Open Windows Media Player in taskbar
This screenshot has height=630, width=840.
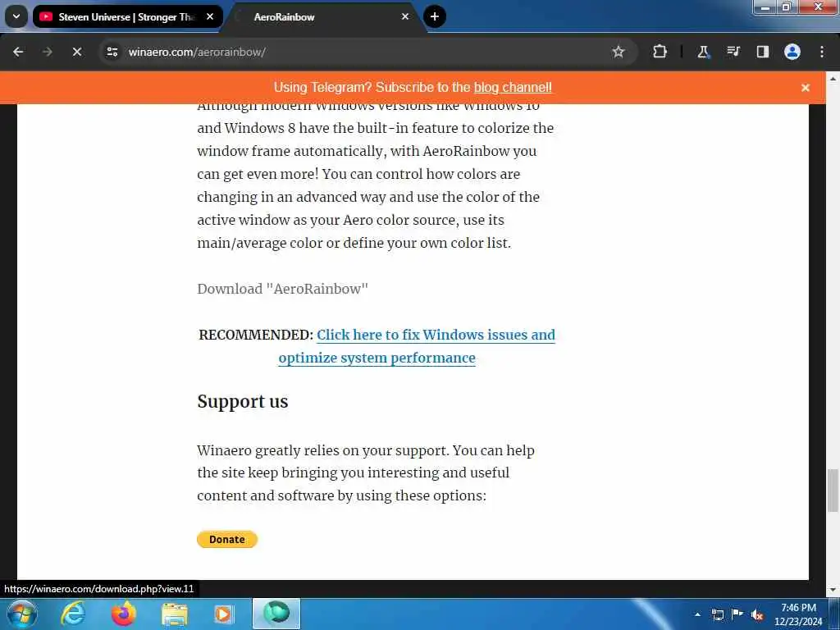[x=224, y=614]
